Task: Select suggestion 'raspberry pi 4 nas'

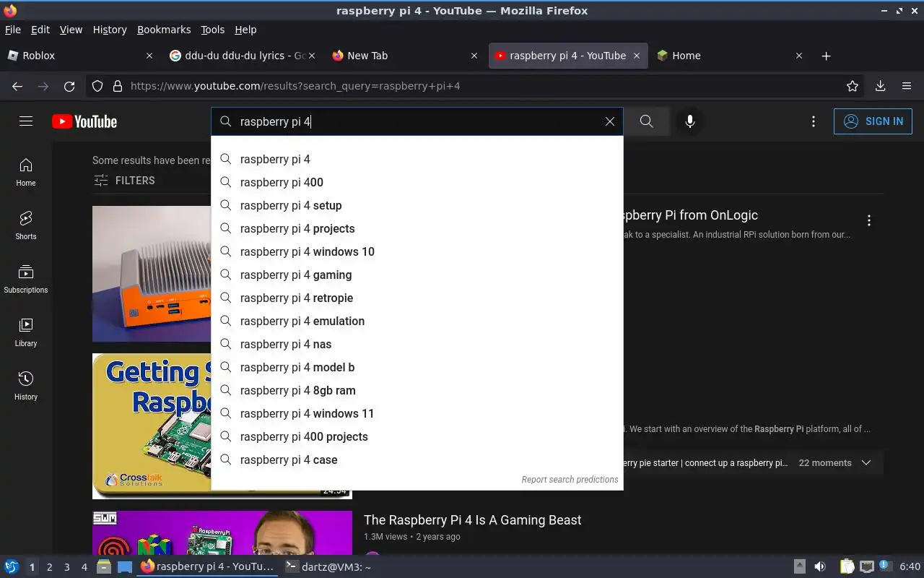Action: [417, 344]
